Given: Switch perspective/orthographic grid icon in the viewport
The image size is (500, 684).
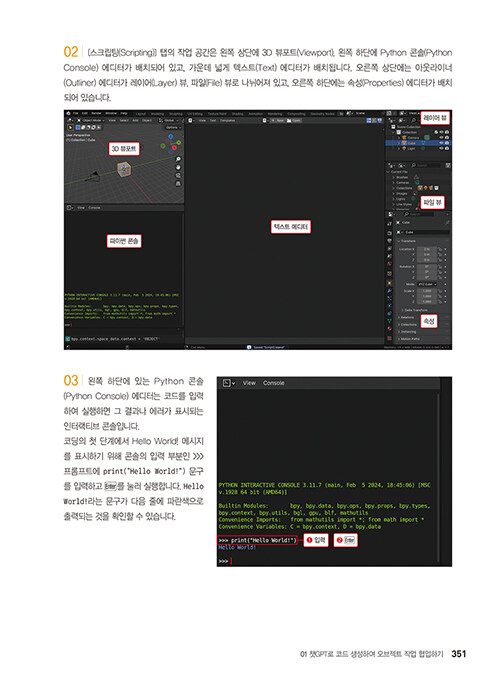Looking at the screenshot, I should (x=178, y=183).
